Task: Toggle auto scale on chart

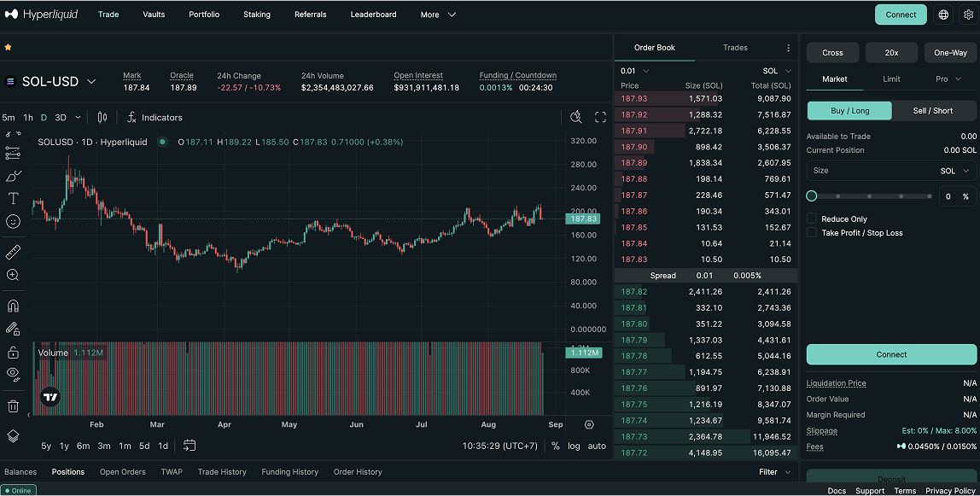Action: pos(597,446)
